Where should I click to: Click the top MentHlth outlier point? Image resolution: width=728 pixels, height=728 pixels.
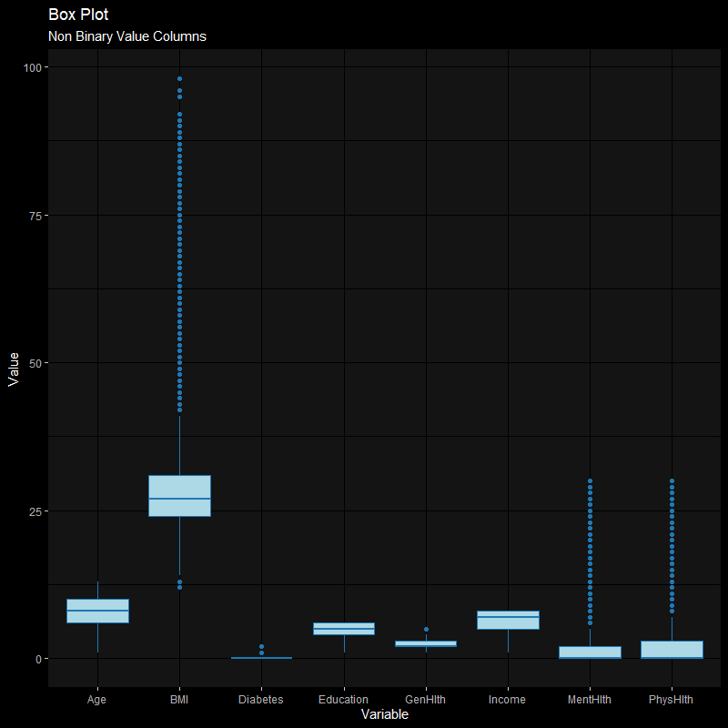(x=590, y=481)
